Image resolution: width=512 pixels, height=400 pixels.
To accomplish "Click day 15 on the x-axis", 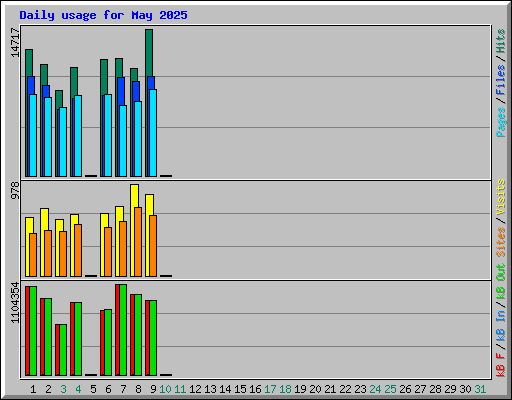I will [x=240, y=389].
